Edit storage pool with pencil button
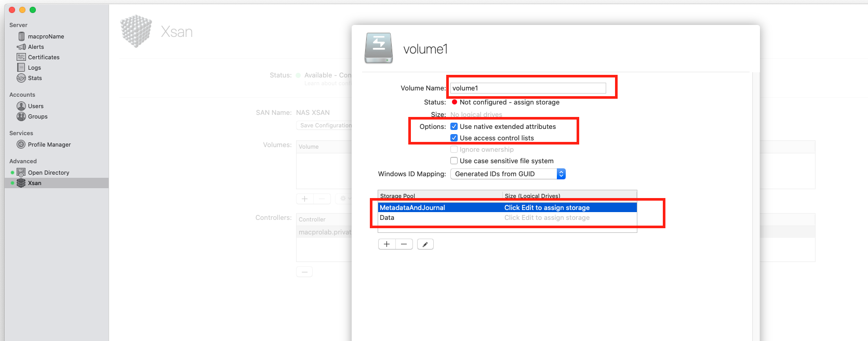Viewport: 868px width, 341px height. click(425, 244)
